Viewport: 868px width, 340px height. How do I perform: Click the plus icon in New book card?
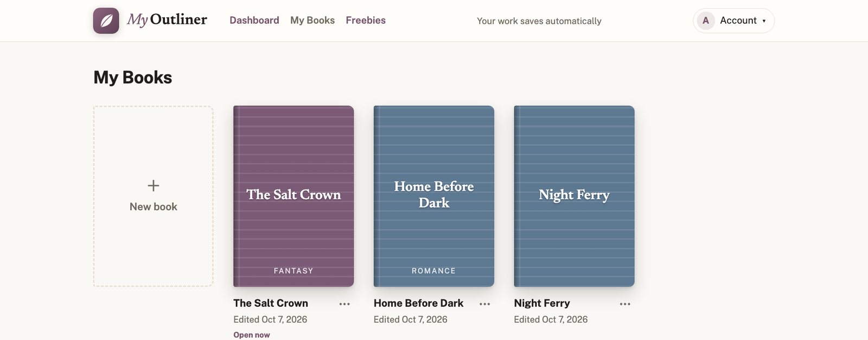pyautogui.click(x=154, y=186)
